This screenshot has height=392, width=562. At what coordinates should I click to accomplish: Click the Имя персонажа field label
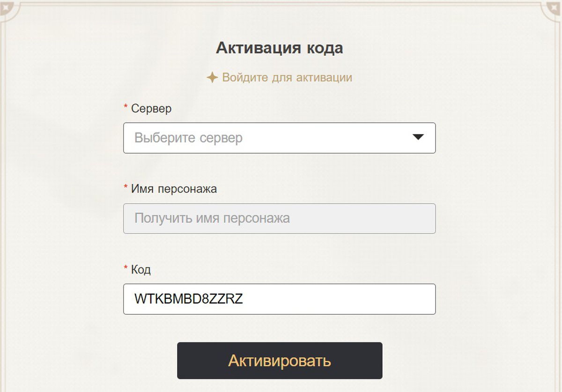point(174,189)
